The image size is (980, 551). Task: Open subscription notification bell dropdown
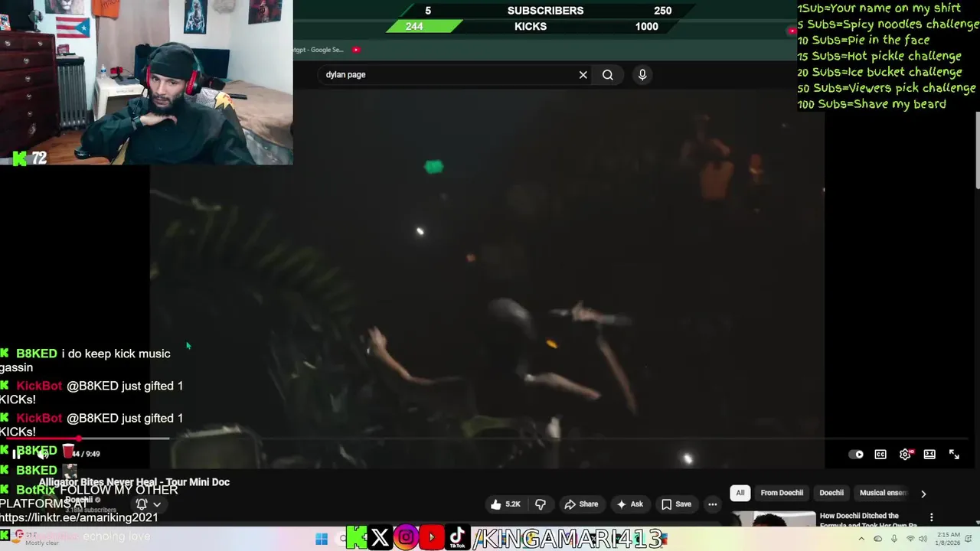(x=148, y=504)
